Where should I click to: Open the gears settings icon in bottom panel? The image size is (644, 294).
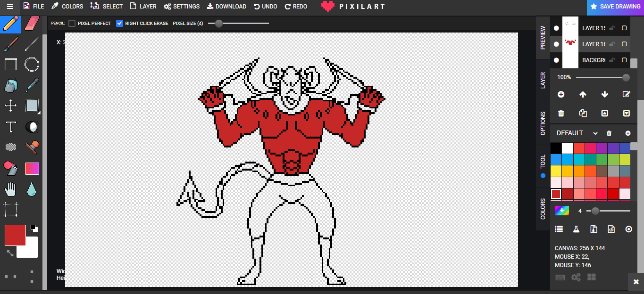coord(576,277)
